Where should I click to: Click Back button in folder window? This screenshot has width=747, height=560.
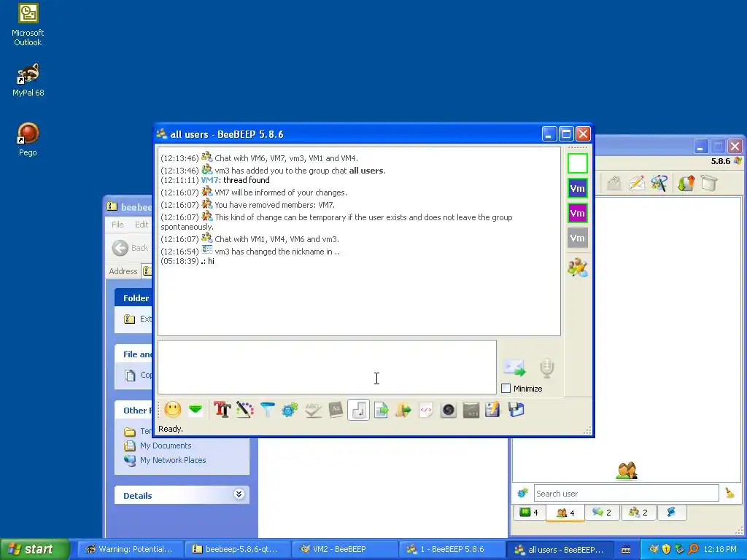tap(130, 248)
